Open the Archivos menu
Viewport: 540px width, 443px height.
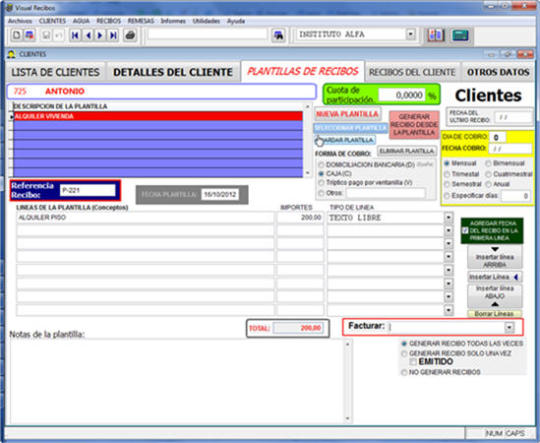click(x=19, y=21)
